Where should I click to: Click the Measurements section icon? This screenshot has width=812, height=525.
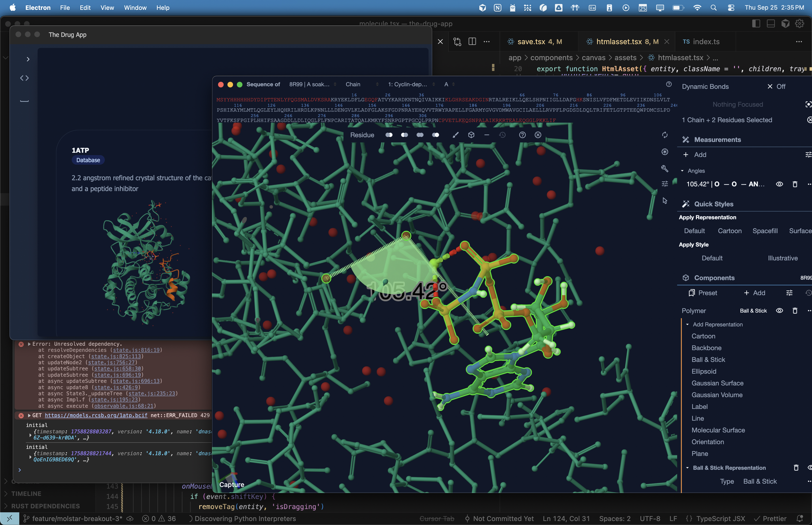[x=686, y=140]
